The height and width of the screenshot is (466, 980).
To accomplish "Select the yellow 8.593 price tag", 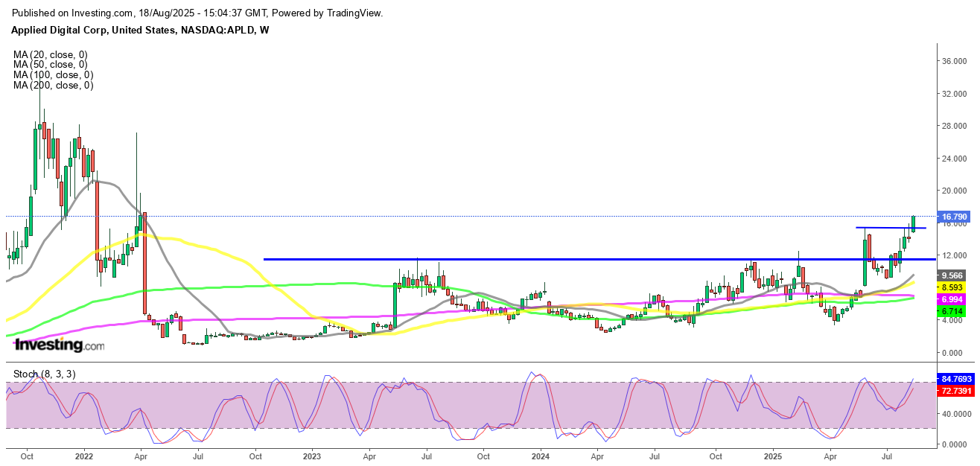I will (x=954, y=287).
